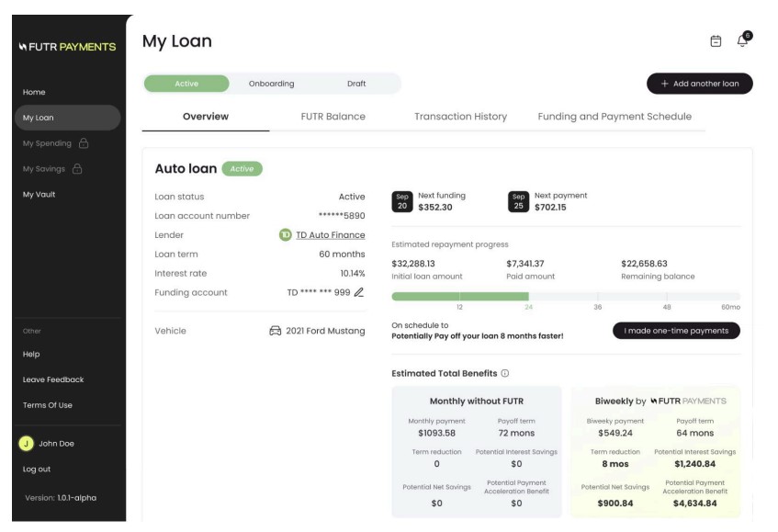Open the Transaction History tab
This screenshot has height=532, width=778.
pos(460,117)
